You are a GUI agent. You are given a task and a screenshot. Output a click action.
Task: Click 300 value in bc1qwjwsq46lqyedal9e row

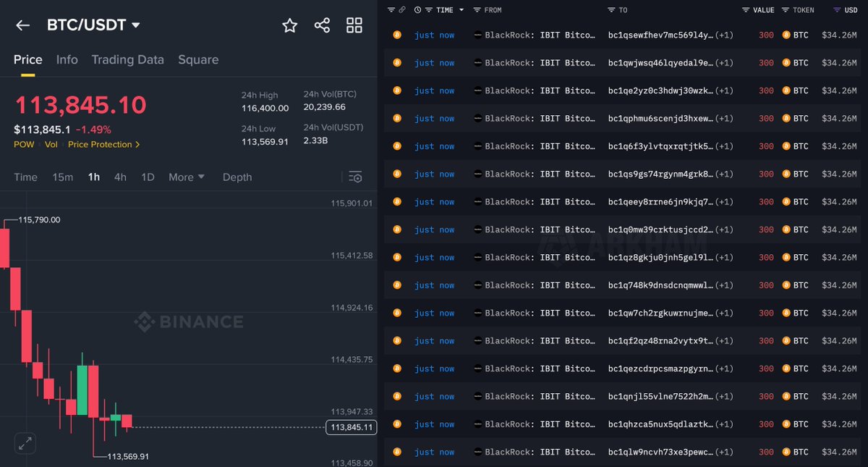click(x=766, y=63)
